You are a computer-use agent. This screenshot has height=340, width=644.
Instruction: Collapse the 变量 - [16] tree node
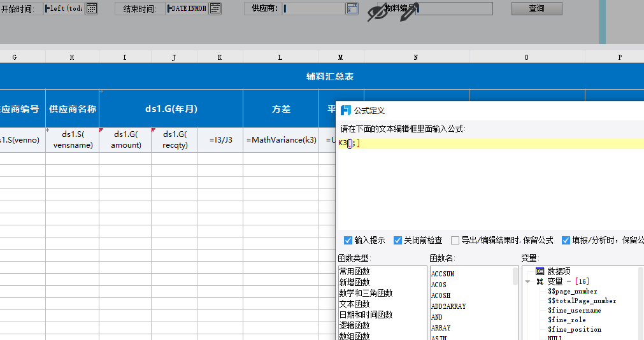(528, 281)
